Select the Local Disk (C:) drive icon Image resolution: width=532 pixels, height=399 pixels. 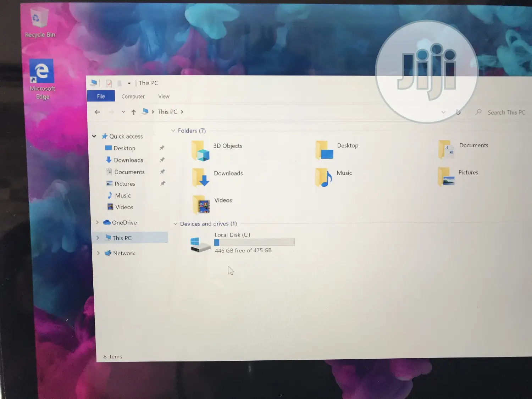click(200, 245)
